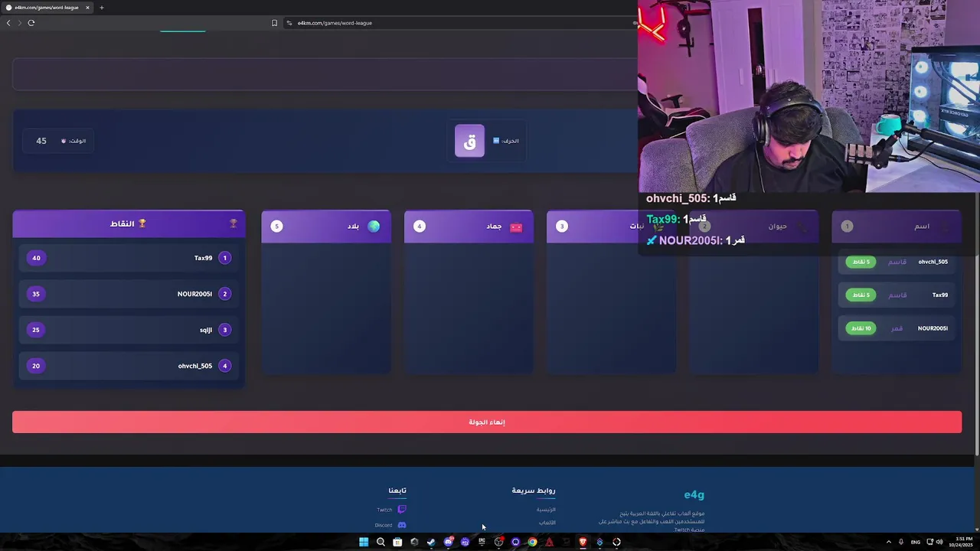Click the letter ق tile
This screenshot has height=551, width=980.
(470, 141)
